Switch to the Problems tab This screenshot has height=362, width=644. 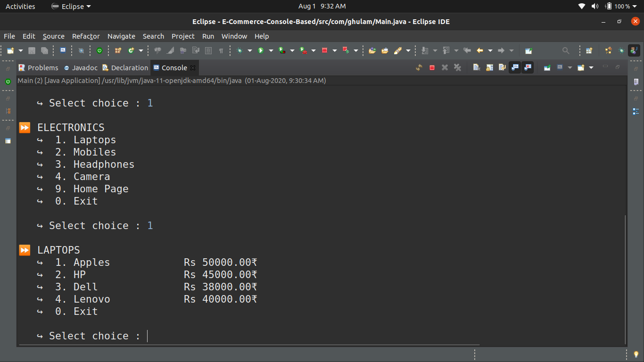tap(38, 68)
